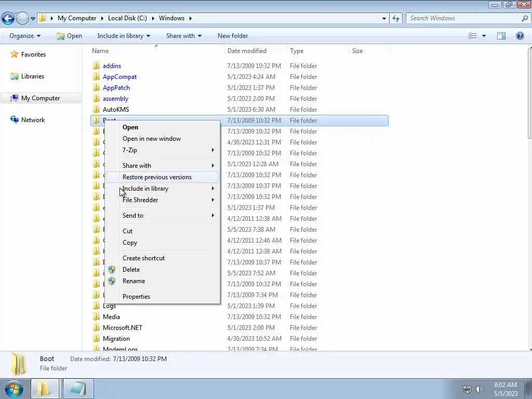Click the Forward navigation arrow button
The height and width of the screenshot is (399, 532).
pyautogui.click(x=22, y=18)
